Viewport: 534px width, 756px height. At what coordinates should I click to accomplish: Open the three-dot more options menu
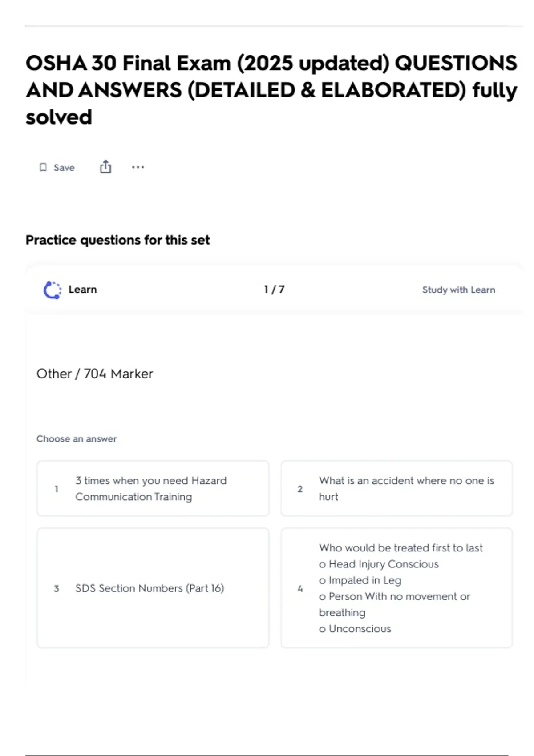[x=138, y=167]
